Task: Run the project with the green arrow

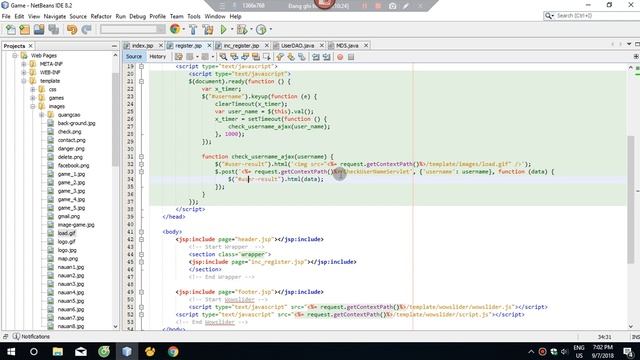Action: 223,29
